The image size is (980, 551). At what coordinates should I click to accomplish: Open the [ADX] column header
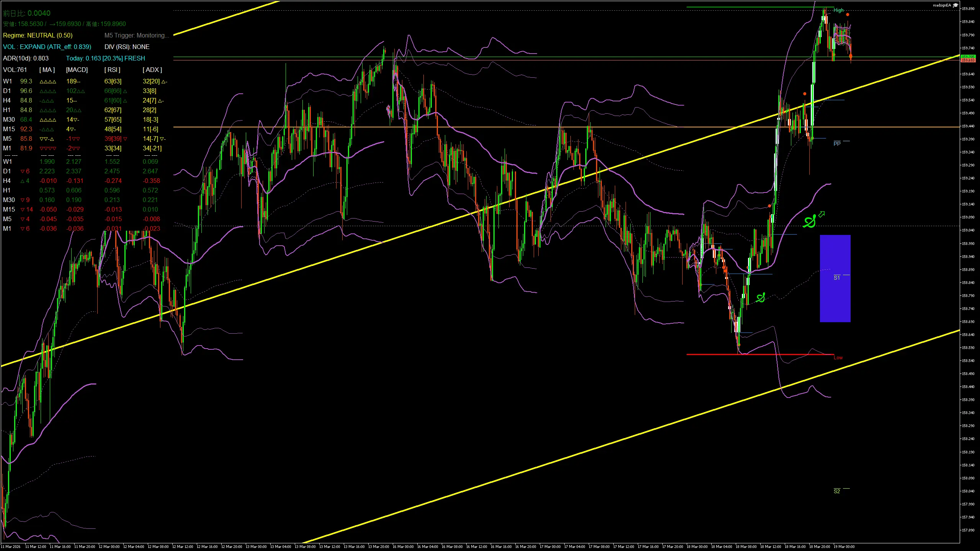(x=152, y=70)
